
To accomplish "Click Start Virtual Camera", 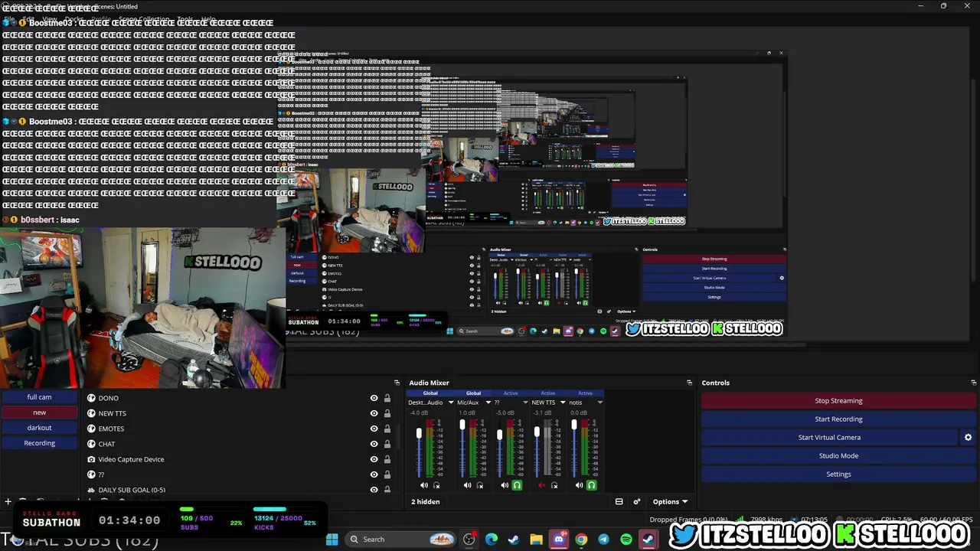I will (x=829, y=438).
